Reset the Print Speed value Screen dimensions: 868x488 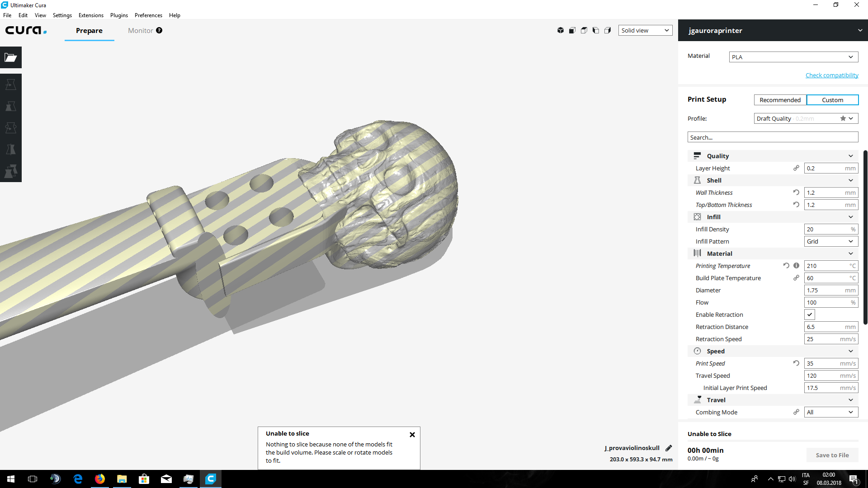click(x=796, y=363)
